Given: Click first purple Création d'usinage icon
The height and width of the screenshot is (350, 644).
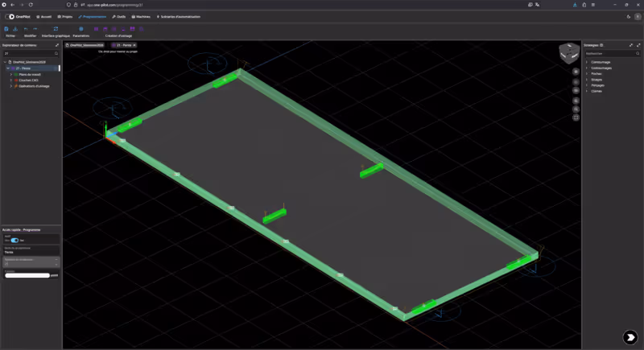Looking at the screenshot, I should (96, 29).
